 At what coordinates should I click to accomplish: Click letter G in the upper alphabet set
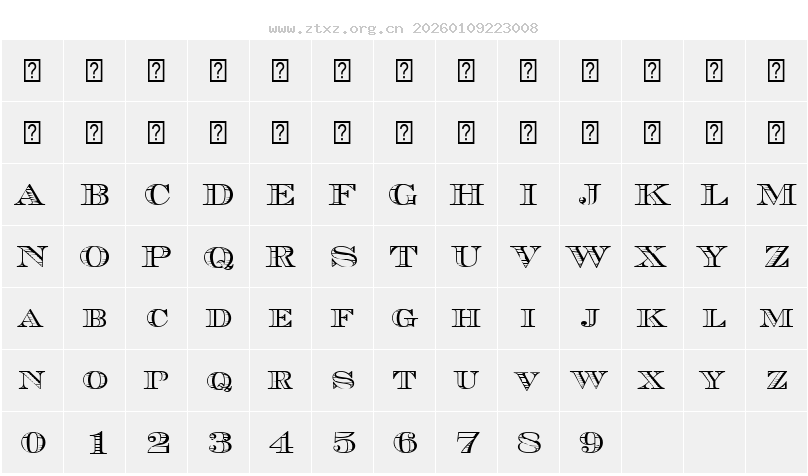[x=404, y=195]
